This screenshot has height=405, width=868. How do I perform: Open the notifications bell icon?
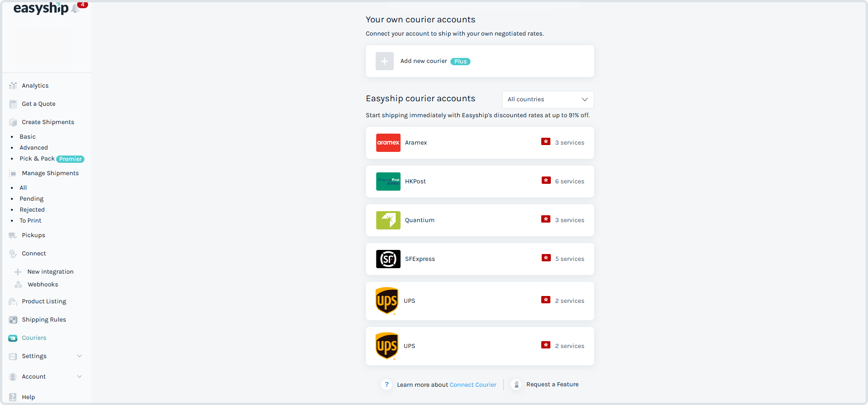pos(75,9)
